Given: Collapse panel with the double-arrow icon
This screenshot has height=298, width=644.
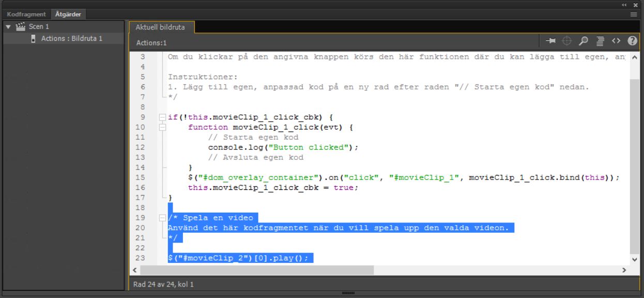Looking at the screenshot, I should pos(624,5).
